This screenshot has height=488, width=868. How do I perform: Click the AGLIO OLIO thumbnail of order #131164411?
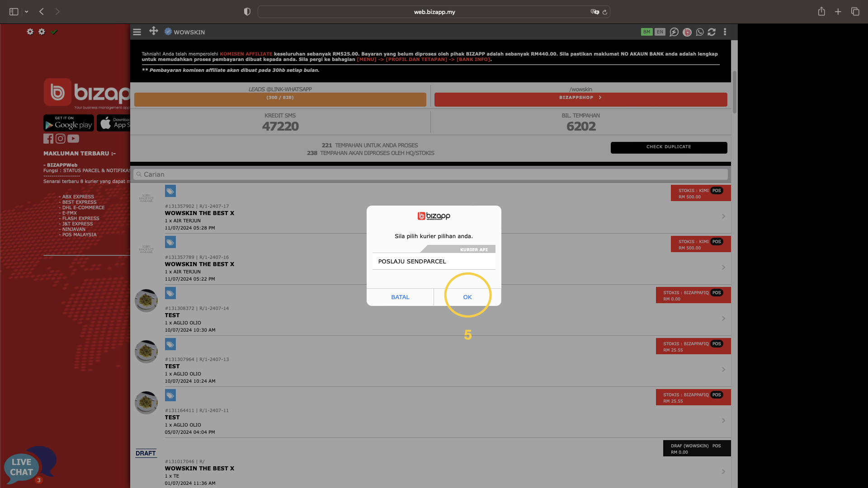click(x=146, y=403)
